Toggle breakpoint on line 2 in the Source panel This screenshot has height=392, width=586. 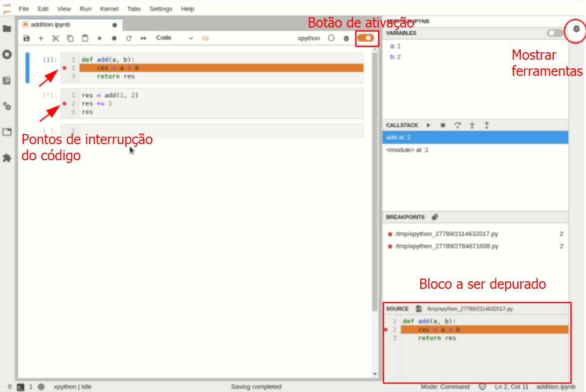pyautogui.click(x=386, y=329)
